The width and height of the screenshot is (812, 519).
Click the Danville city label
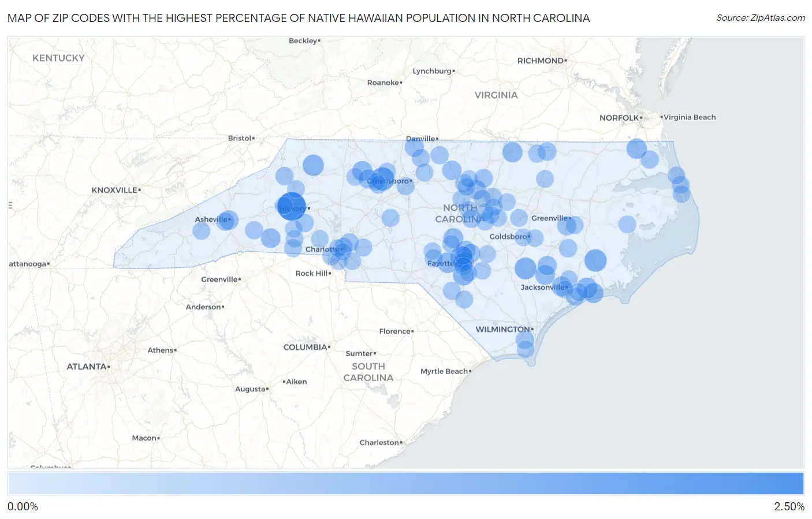[x=420, y=139]
